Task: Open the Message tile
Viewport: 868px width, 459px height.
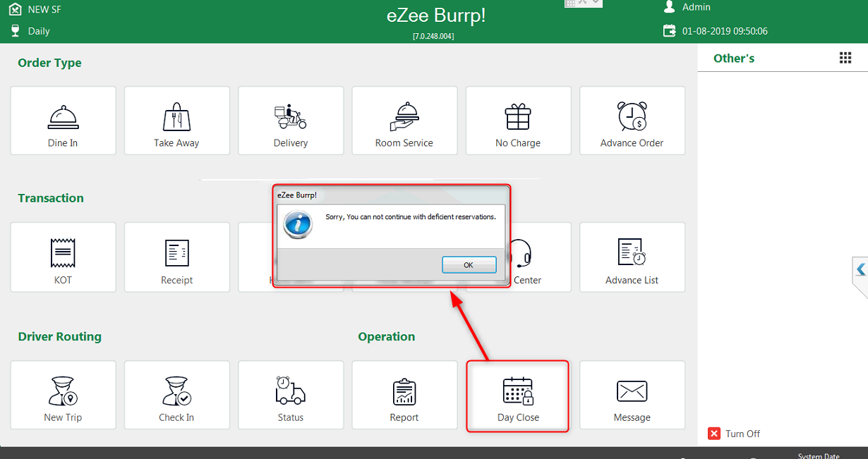Action: click(632, 395)
